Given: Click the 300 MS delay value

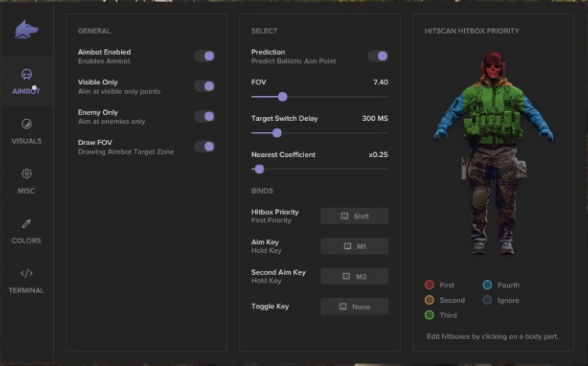Looking at the screenshot, I should [375, 119].
